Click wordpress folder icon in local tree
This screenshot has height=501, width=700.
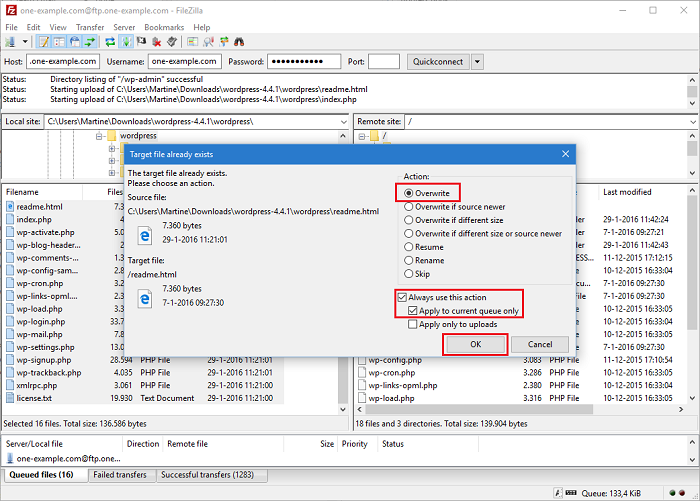(111, 136)
